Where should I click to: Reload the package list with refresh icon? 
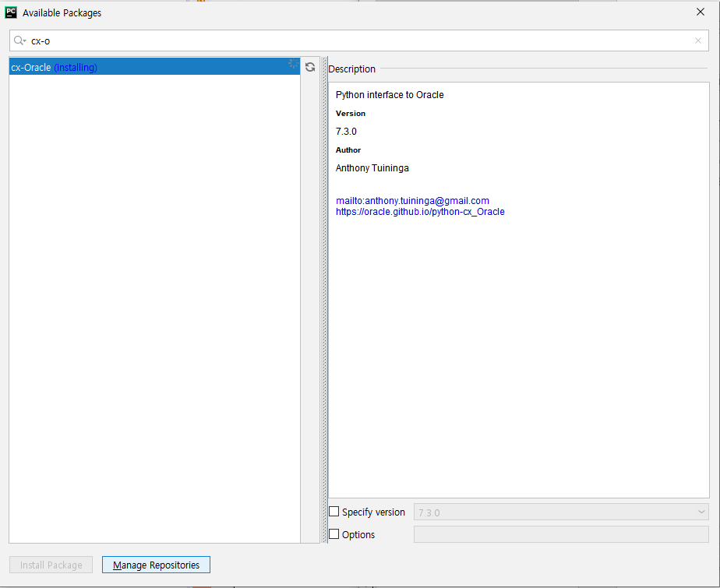pyautogui.click(x=310, y=67)
